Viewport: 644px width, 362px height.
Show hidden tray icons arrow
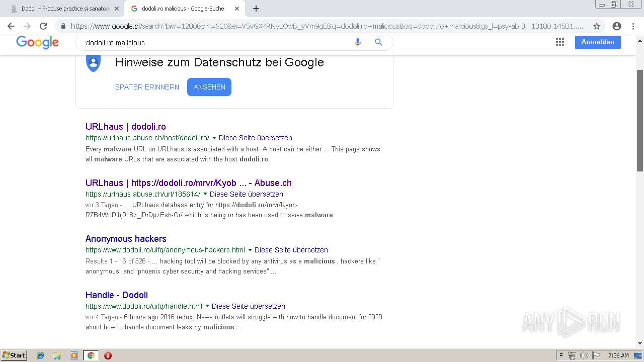click(x=561, y=355)
